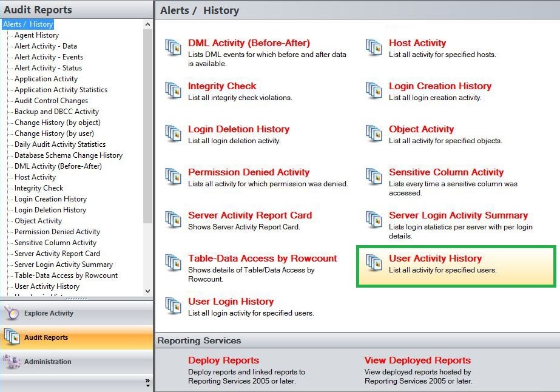Select Login Deletion History tree item
This screenshot has width=560, height=392.
tap(50, 210)
